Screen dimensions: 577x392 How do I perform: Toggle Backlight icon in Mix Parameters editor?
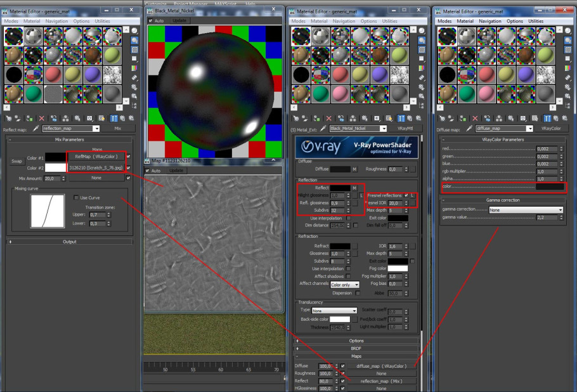134,40
